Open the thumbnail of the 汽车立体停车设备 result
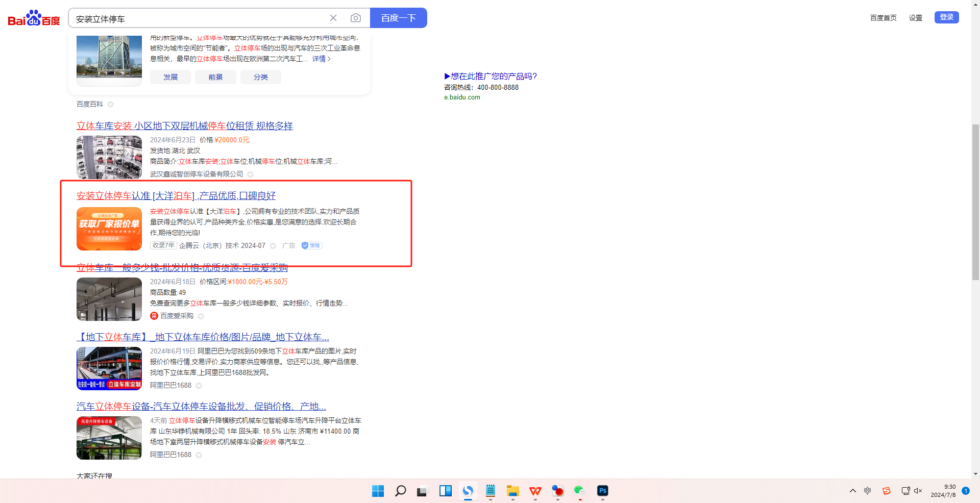 (109, 438)
